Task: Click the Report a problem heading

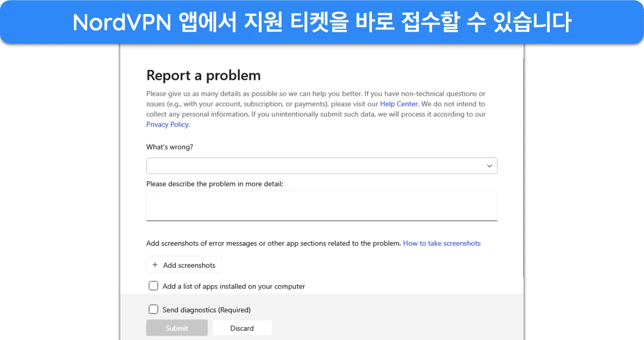Action: (x=203, y=76)
